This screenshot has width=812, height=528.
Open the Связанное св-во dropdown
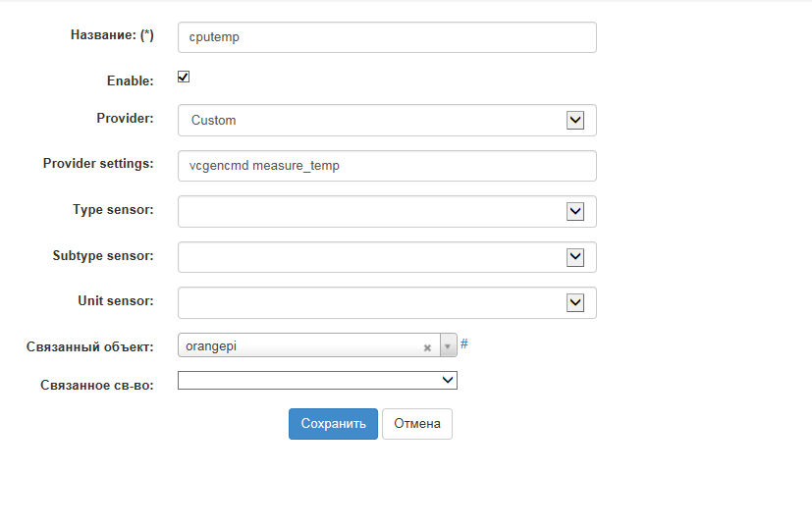coord(317,380)
